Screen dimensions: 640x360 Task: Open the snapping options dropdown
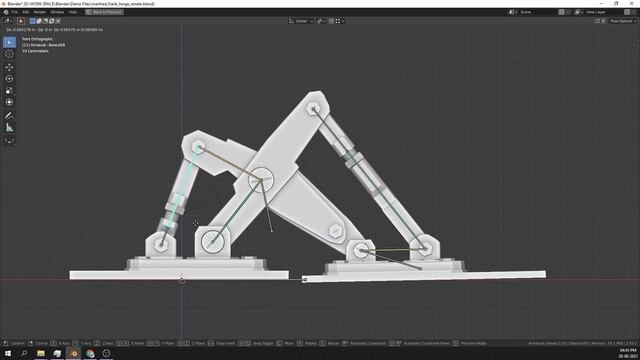[x=340, y=21]
